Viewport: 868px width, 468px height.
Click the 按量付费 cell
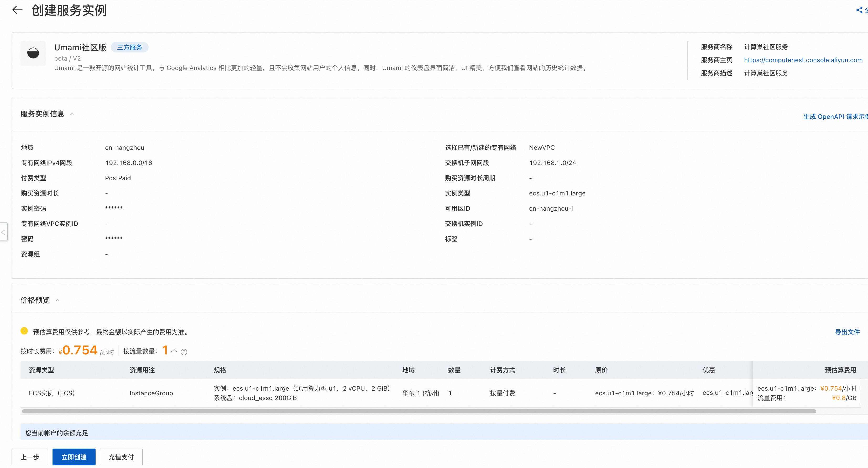coord(503,393)
